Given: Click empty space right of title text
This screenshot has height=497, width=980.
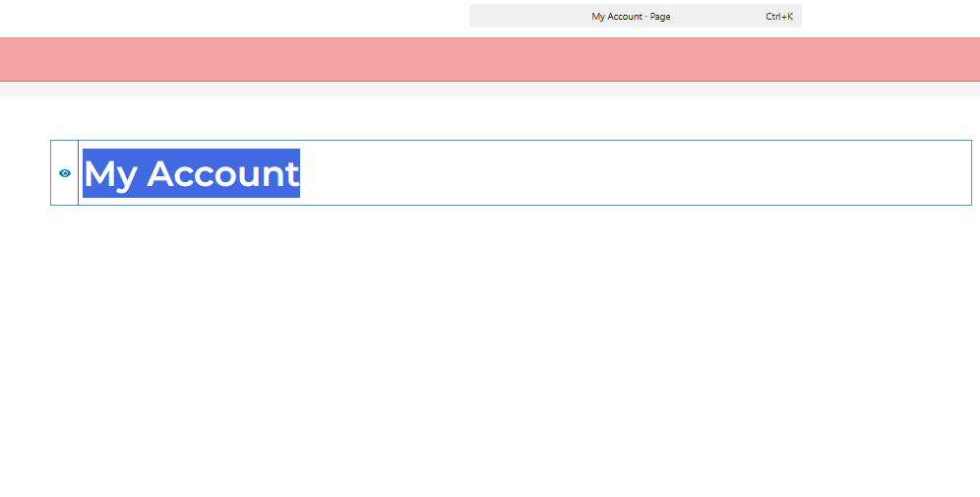Looking at the screenshot, I should 630,173.
